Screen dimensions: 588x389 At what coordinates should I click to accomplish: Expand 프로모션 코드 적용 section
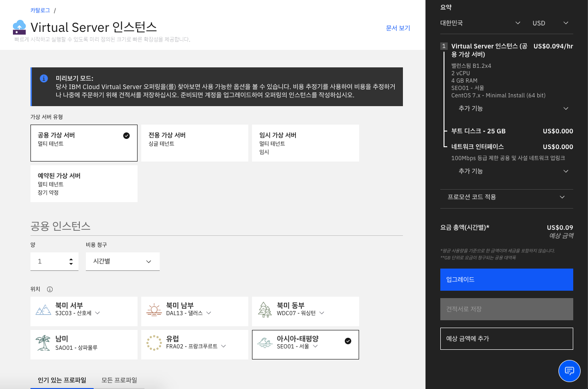(507, 197)
